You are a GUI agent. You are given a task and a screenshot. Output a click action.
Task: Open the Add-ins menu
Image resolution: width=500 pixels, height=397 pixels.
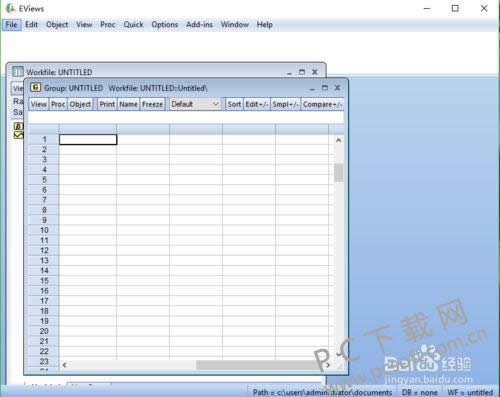coord(199,25)
